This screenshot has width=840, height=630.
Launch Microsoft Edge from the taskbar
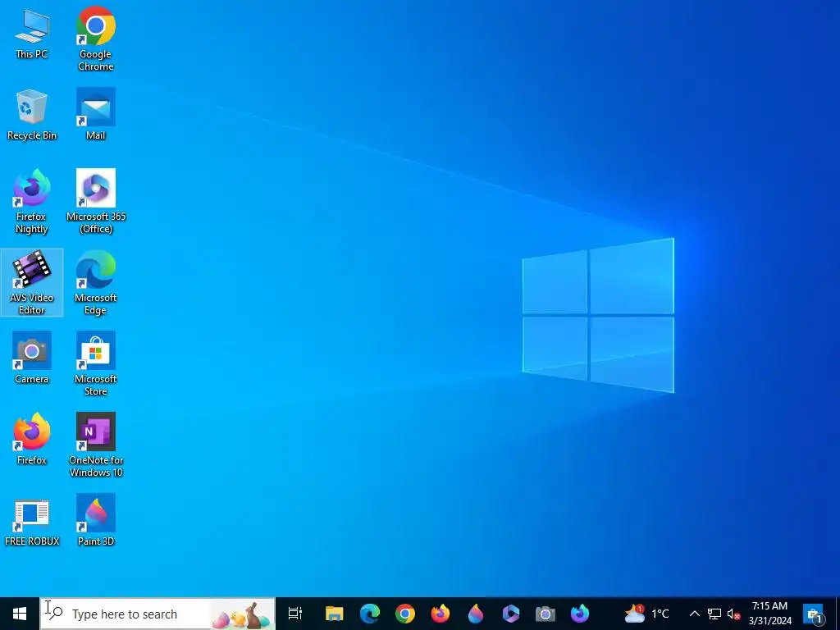click(x=370, y=614)
